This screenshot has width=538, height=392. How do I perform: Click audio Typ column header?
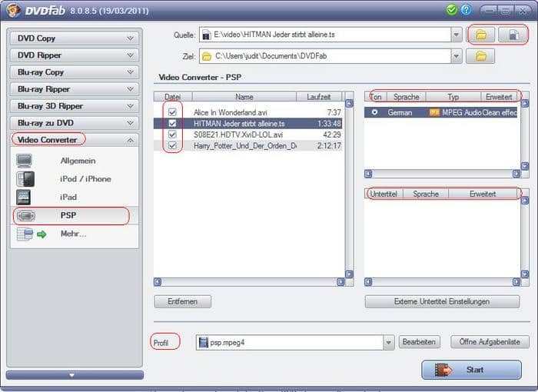point(453,97)
